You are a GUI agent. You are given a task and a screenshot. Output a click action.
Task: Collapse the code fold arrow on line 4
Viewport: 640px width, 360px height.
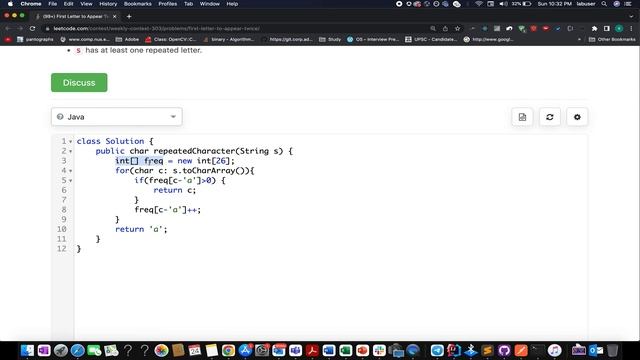[71, 171]
